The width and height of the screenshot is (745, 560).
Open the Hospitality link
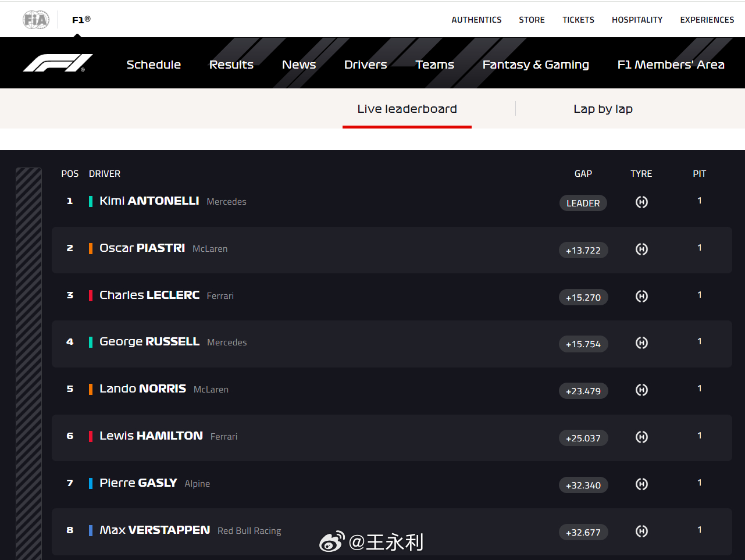pos(637,20)
